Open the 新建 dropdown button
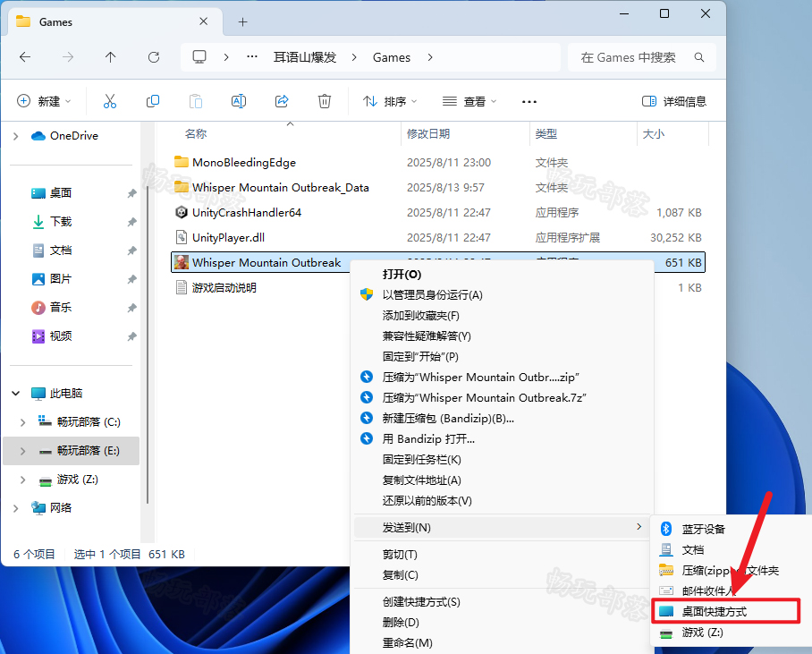The image size is (812, 654). (44, 101)
